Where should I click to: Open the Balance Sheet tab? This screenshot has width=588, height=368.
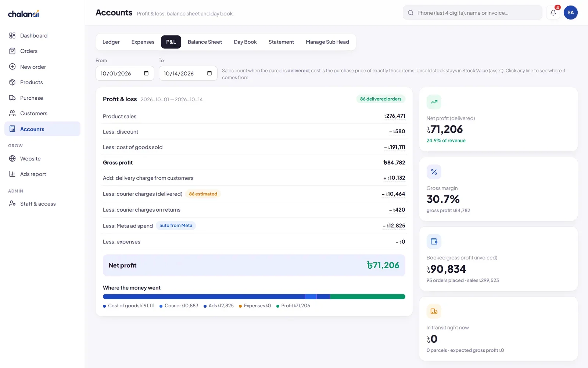(205, 42)
